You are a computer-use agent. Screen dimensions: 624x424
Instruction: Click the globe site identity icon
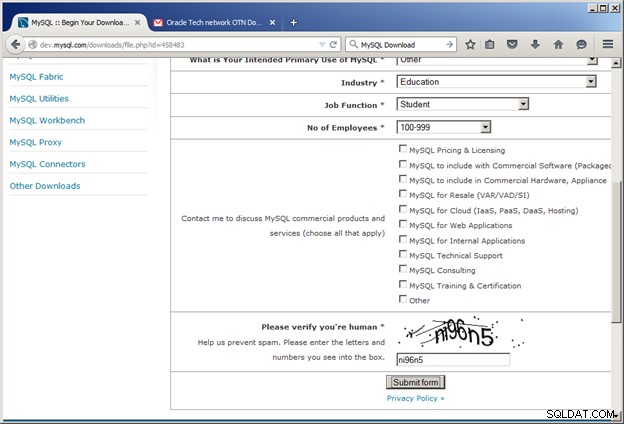point(32,45)
